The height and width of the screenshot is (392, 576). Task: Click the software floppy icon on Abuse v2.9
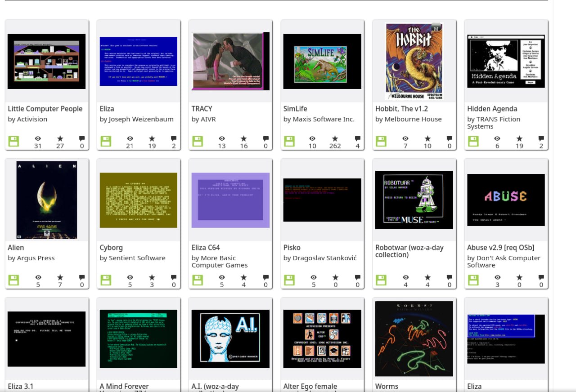tap(473, 280)
